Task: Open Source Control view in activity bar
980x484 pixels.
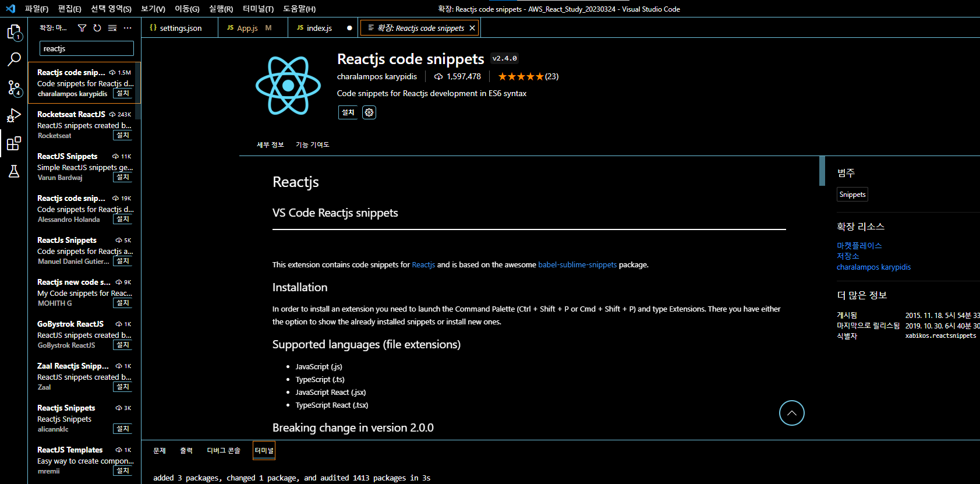Action: [14, 87]
